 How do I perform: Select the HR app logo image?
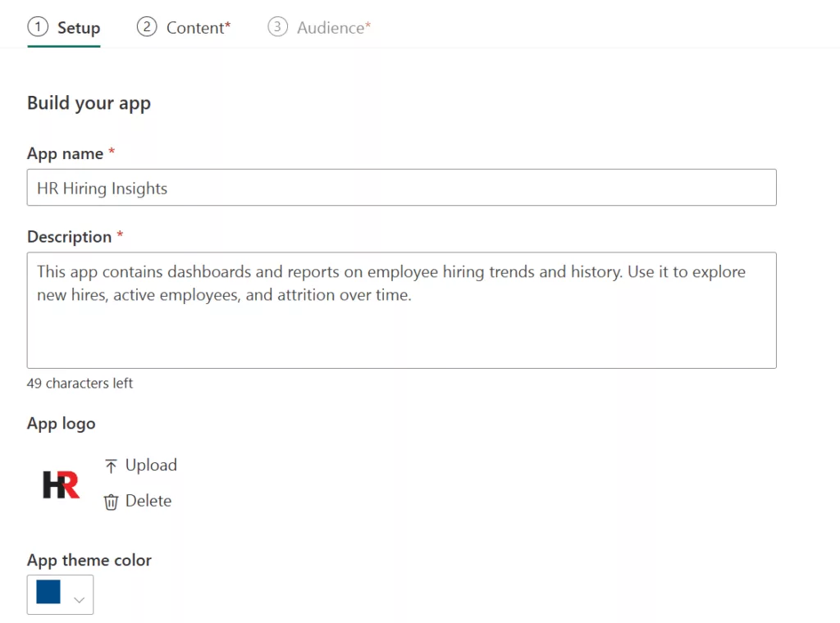pos(62,484)
